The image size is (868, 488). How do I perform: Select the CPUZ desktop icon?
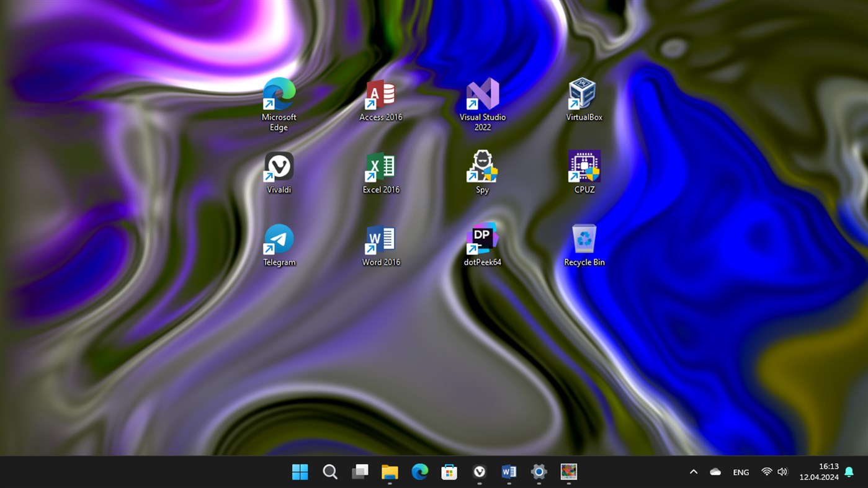click(583, 166)
